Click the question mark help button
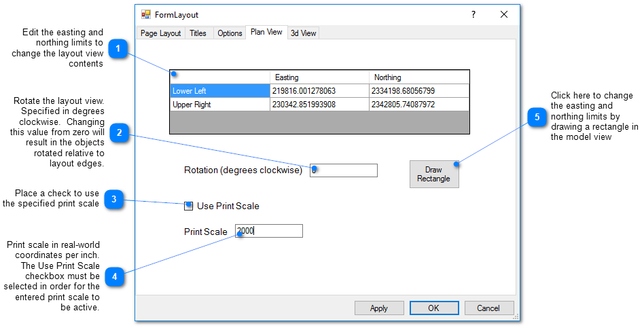This screenshot has height=328, width=644. 473,14
